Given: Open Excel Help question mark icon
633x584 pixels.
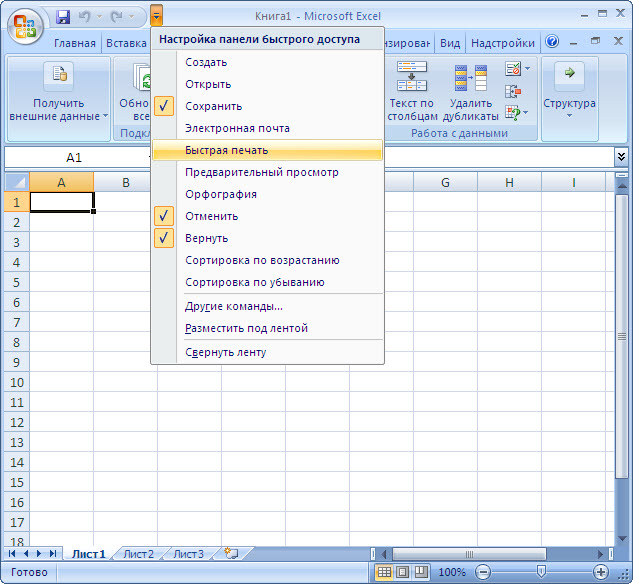Looking at the screenshot, I should point(552,41).
